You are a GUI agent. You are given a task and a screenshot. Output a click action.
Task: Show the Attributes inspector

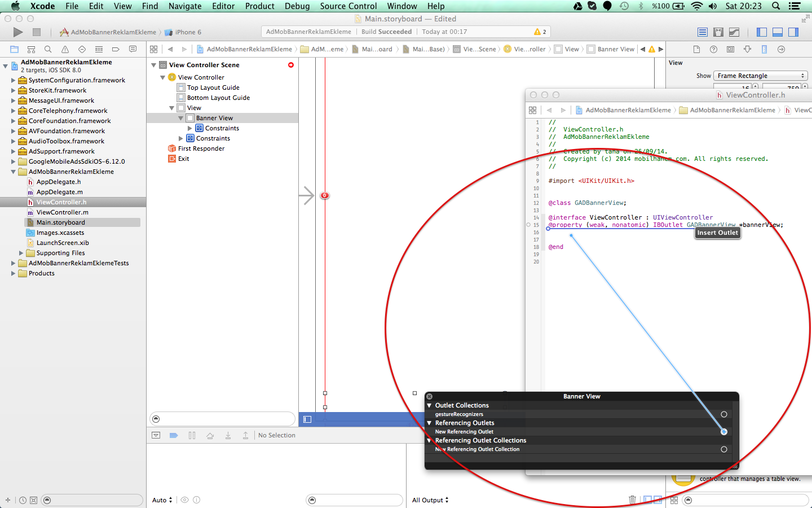coord(747,49)
